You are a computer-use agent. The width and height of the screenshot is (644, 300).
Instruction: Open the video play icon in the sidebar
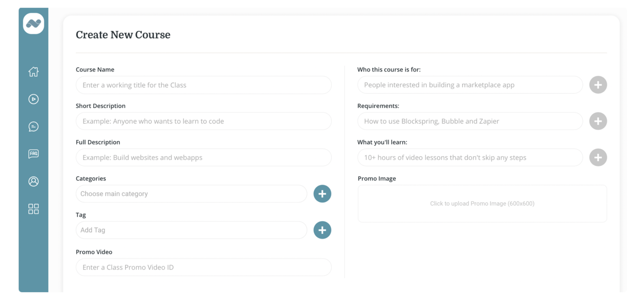tap(34, 99)
